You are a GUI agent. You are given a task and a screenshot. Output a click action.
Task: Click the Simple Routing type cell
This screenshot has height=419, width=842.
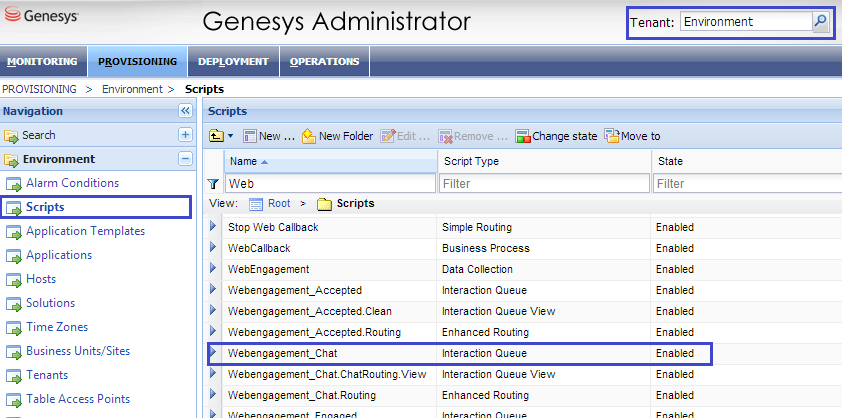(x=476, y=228)
